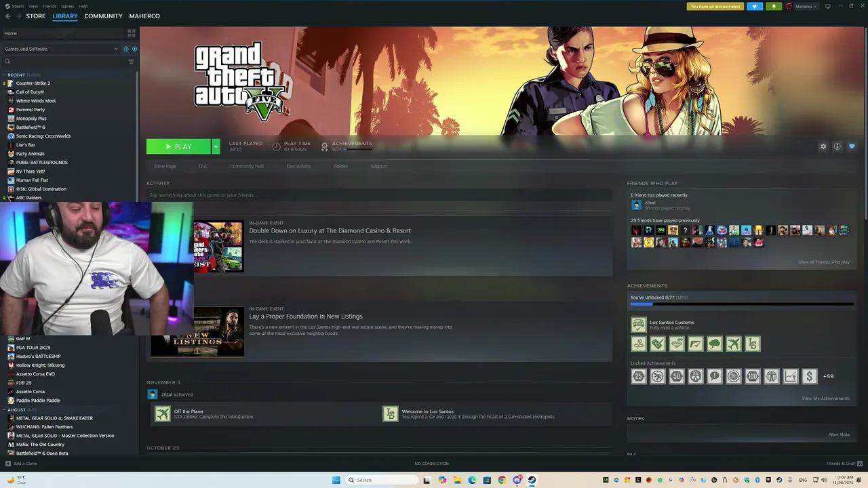Click the locked dollar-sign achievement icon

[x=809, y=376]
